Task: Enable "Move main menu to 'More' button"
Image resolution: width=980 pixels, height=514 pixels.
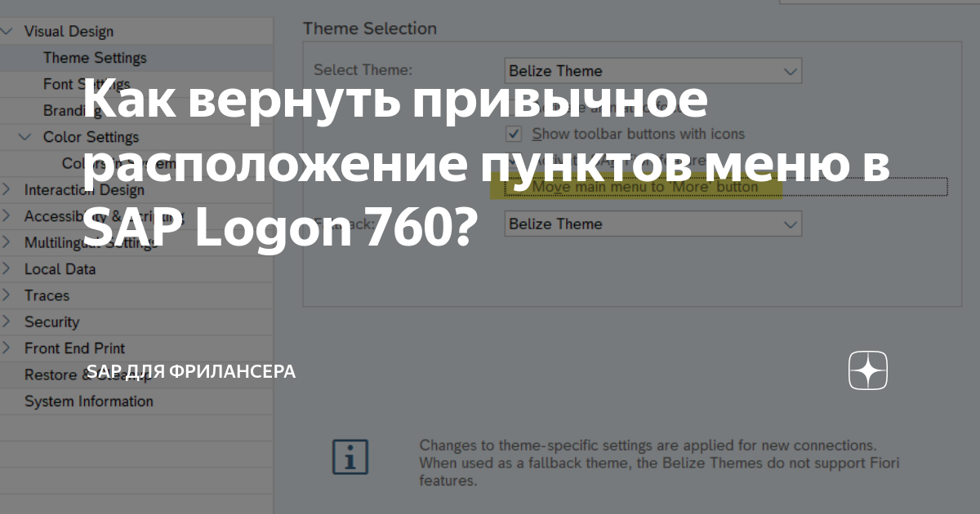Action: click(x=514, y=187)
